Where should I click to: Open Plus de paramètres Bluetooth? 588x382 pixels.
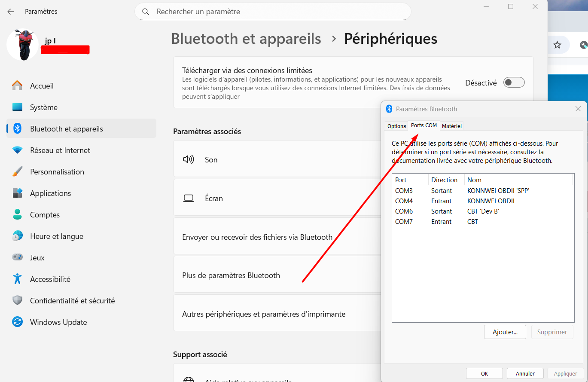(231, 275)
